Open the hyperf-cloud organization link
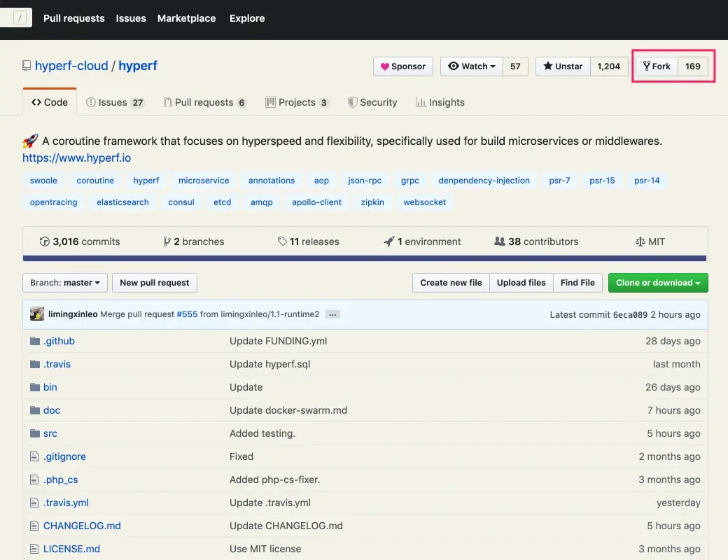This screenshot has height=560, width=728. [x=71, y=66]
